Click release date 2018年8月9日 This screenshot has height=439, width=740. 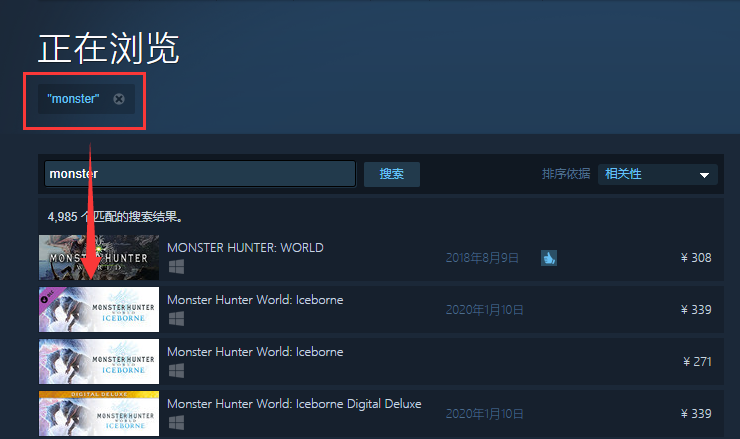click(x=482, y=258)
